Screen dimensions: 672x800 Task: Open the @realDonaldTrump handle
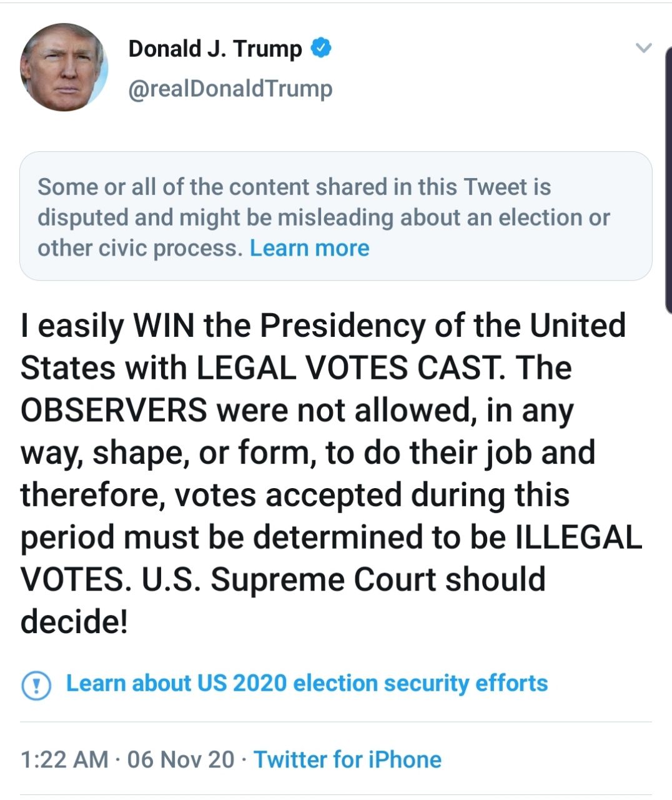pos(230,89)
